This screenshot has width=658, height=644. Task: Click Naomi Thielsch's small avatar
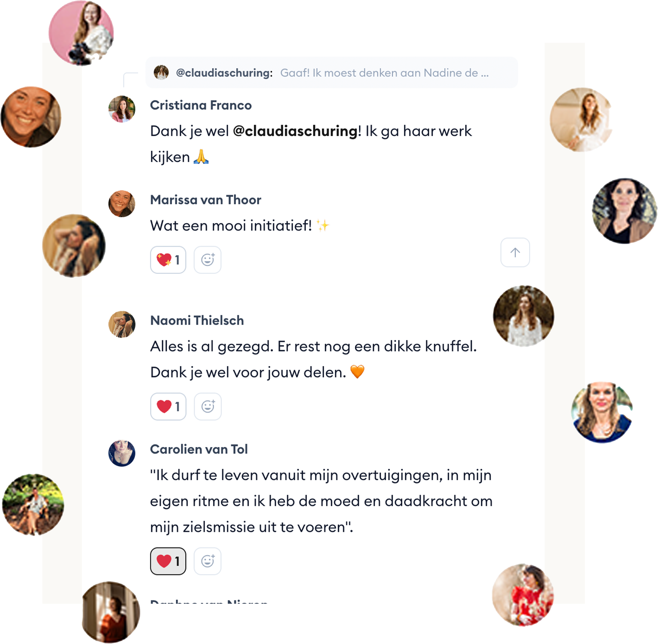point(121,324)
